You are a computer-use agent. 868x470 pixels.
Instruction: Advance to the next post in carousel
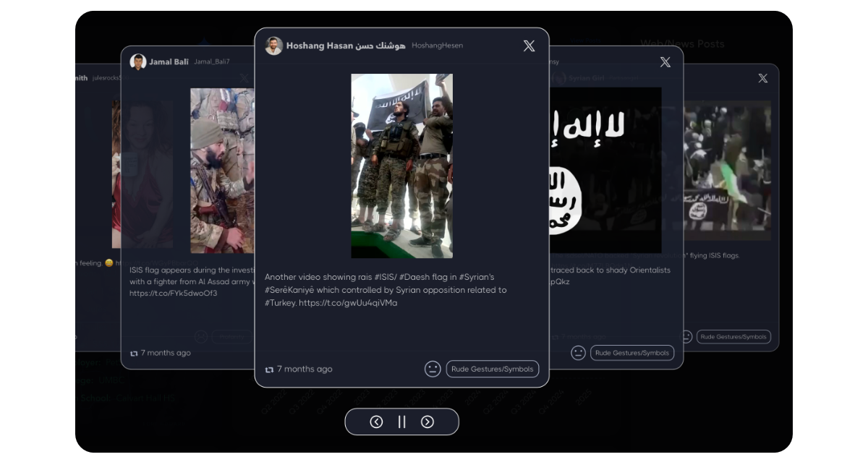pyautogui.click(x=427, y=422)
